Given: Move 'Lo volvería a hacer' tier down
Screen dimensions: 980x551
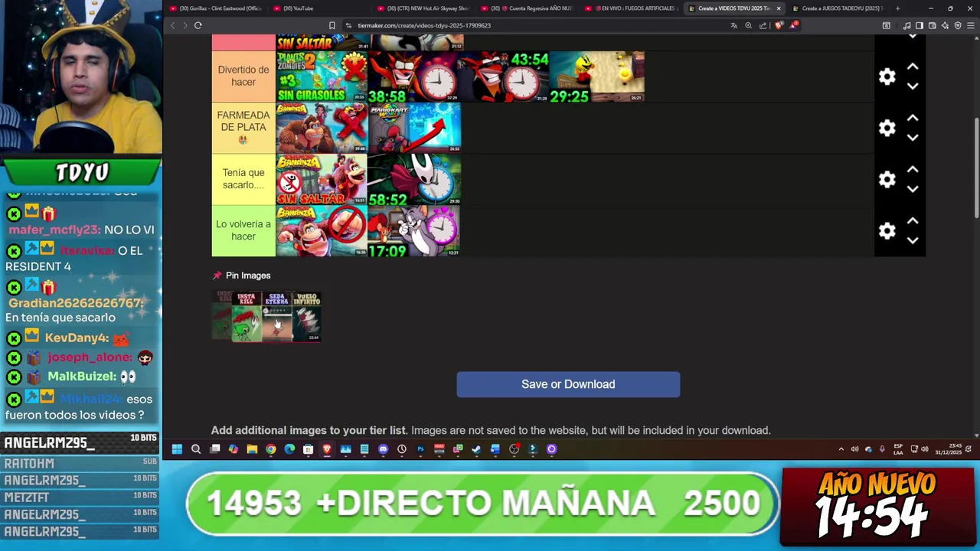Looking at the screenshot, I should pos(913,240).
